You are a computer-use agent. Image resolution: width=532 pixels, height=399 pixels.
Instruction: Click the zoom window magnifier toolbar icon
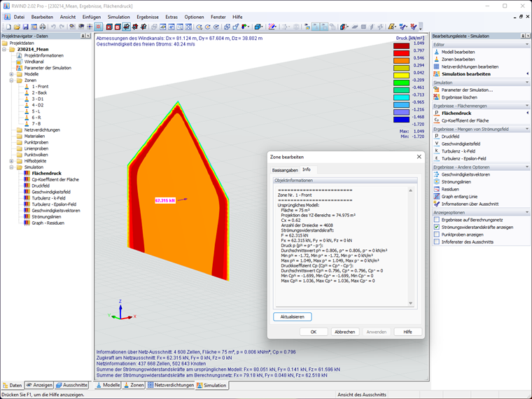180,27
